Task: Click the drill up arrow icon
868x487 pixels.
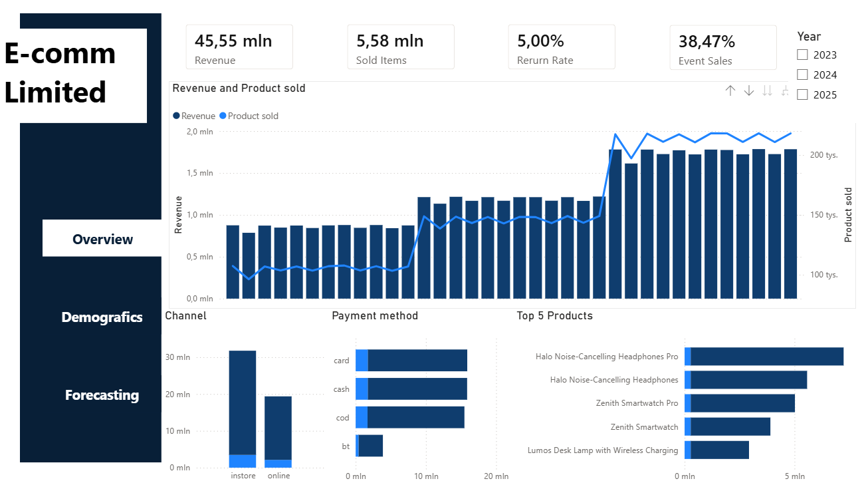Action: pos(730,90)
